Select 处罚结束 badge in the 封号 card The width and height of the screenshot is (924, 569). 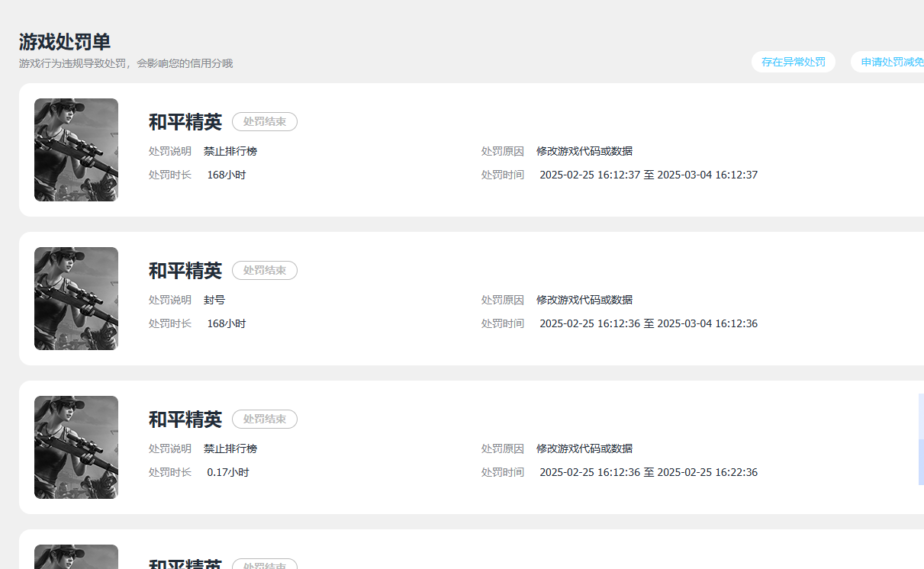pyautogui.click(x=265, y=270)
